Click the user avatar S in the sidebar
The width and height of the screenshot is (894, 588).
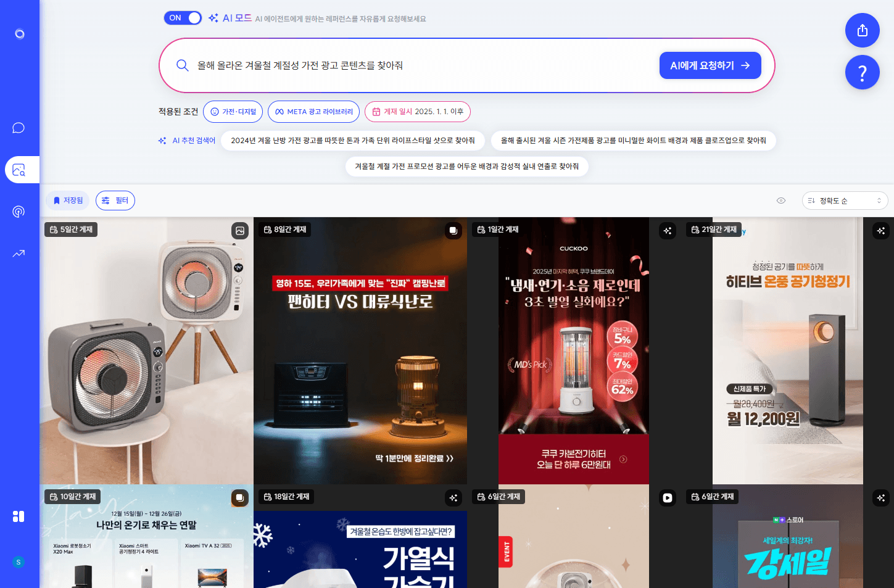point(19,562)
